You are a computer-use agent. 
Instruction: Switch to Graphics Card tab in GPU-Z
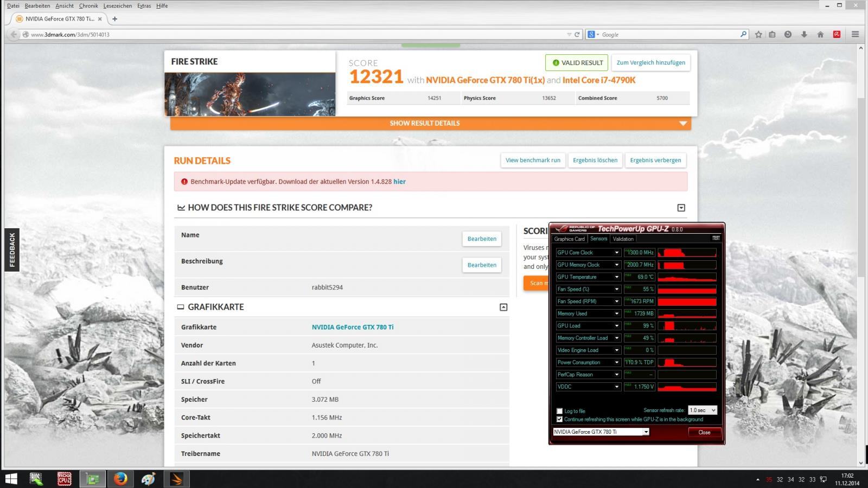(569, 239)
